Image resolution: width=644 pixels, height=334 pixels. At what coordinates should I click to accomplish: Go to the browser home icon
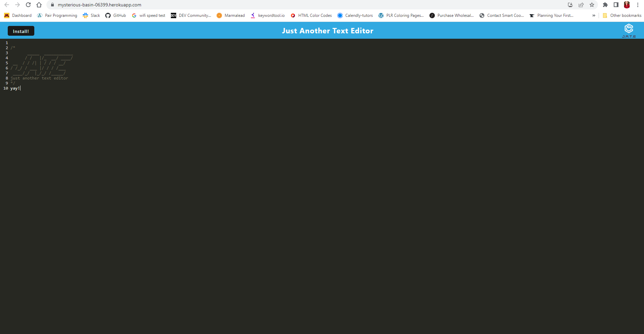[x=39, y=5]
